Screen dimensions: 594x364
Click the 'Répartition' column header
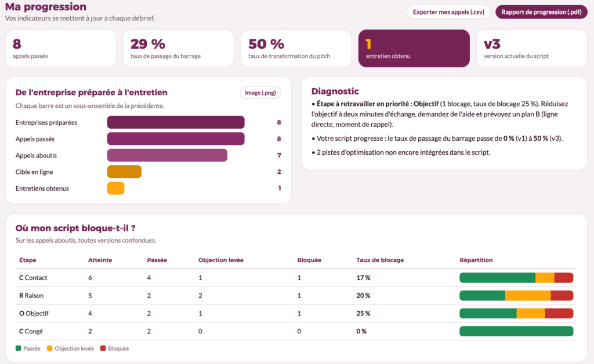476,260
